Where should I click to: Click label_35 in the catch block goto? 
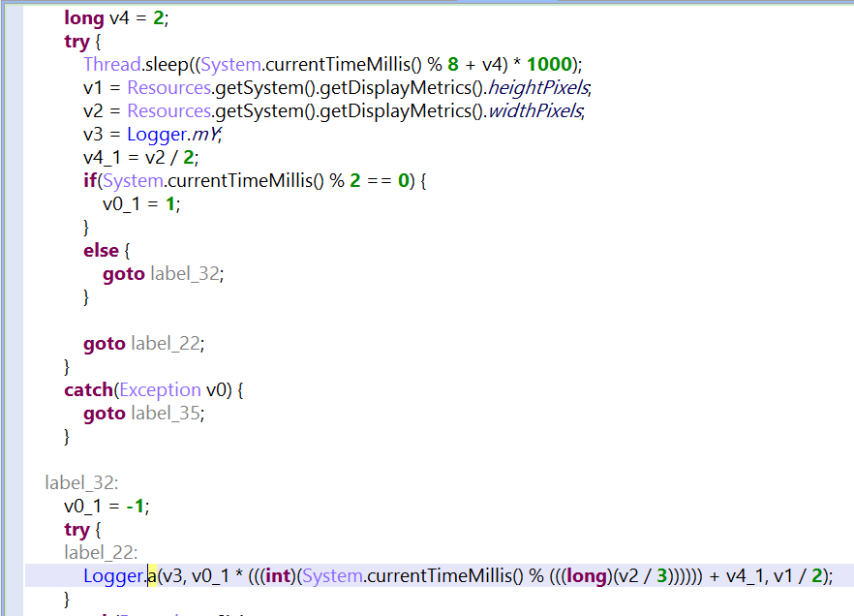168,413
